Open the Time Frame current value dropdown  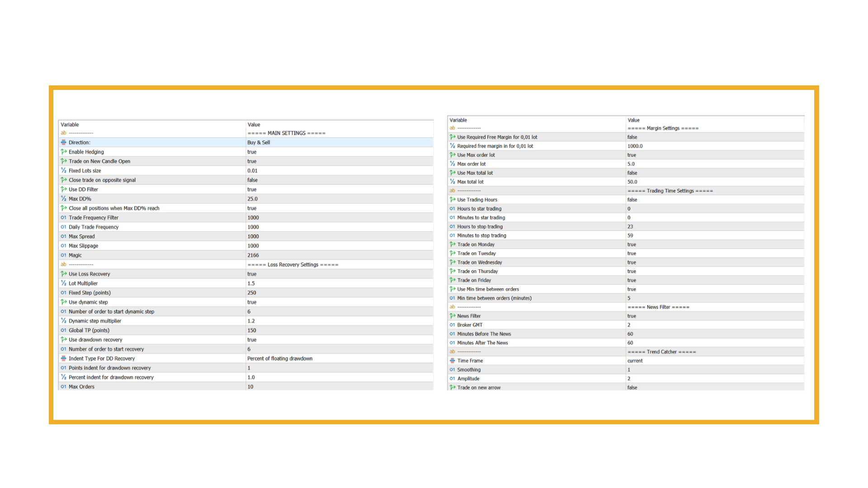(x=635, y=361)
